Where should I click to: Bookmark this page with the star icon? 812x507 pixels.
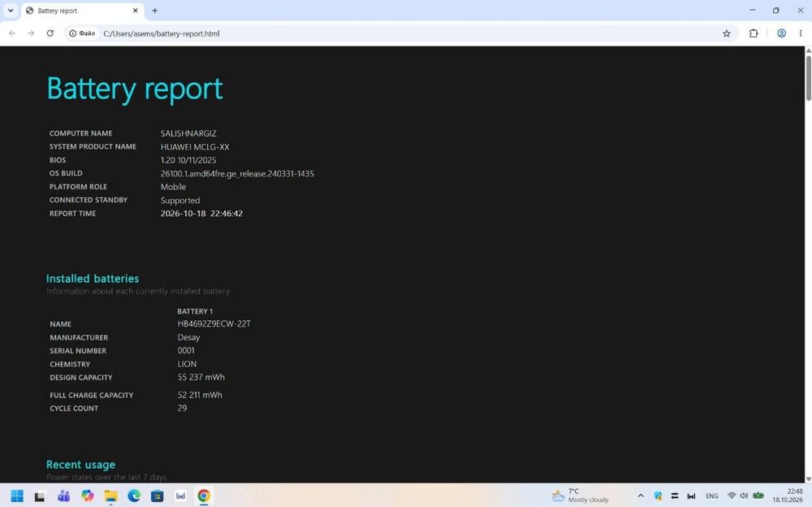coord(727,33)
